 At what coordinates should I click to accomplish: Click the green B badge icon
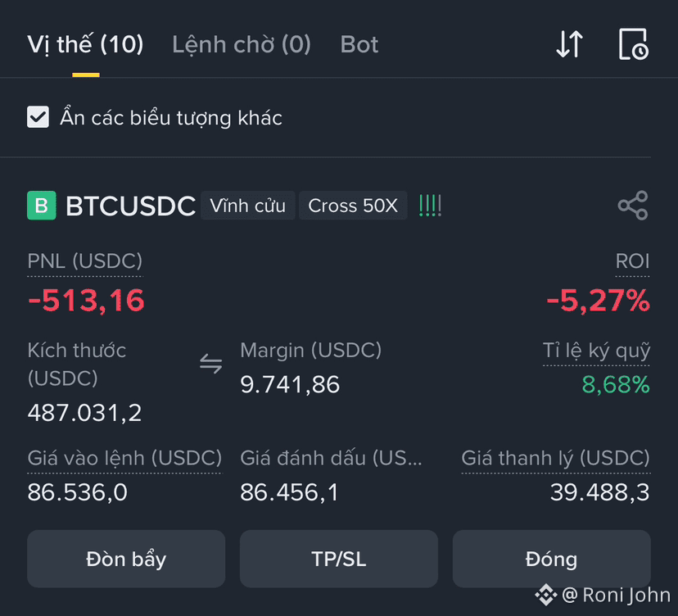42,205
